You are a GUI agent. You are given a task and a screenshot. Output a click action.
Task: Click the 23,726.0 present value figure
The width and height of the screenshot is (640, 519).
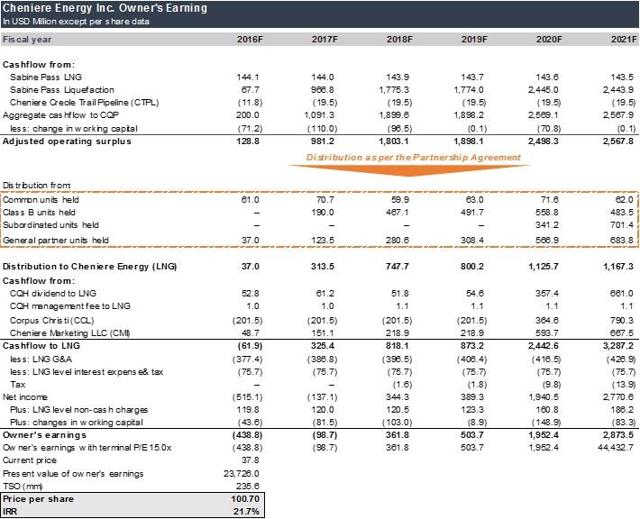[242, 474]
